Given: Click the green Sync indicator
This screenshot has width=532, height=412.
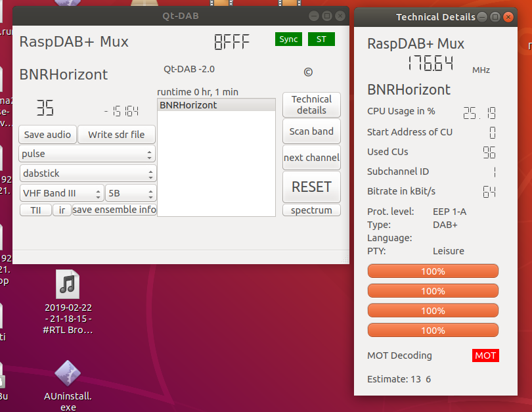Looking at the screenshot, I should pyautogui.click(x=288, y=39).
